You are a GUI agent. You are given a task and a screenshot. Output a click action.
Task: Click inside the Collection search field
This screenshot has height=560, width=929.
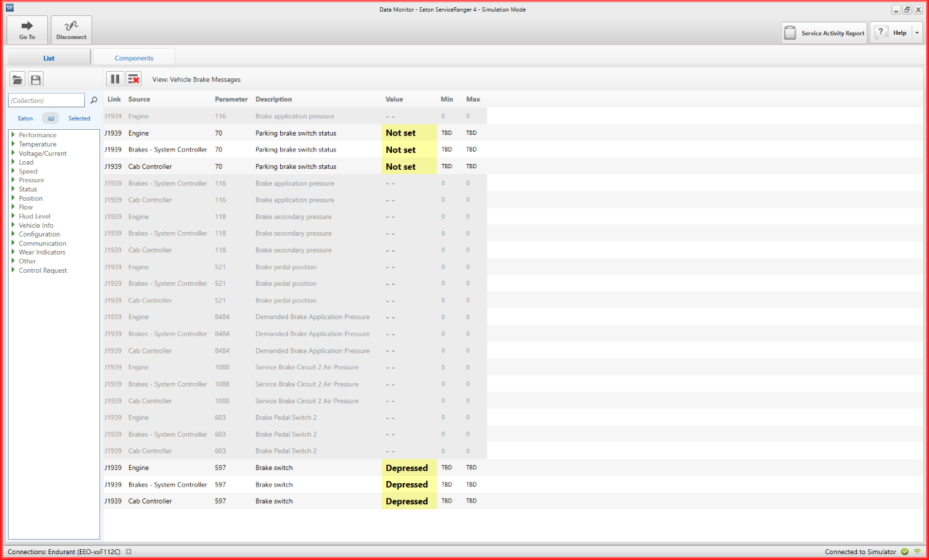click(46, 100)
